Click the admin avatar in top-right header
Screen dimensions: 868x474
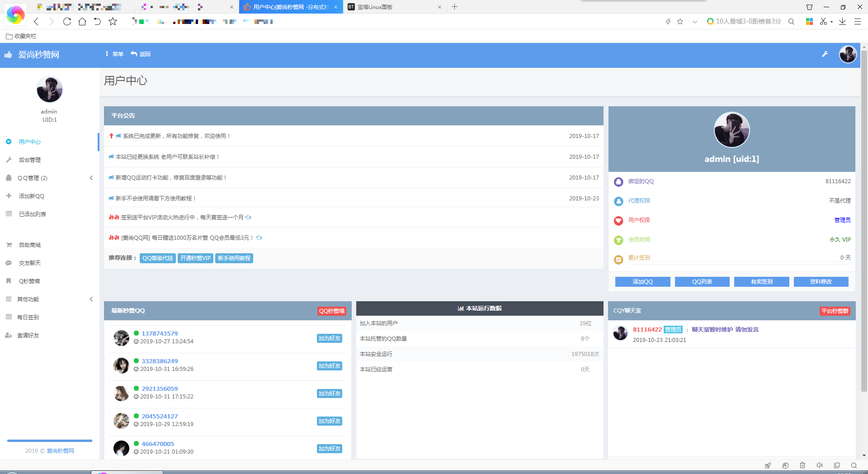pos(848,54)
